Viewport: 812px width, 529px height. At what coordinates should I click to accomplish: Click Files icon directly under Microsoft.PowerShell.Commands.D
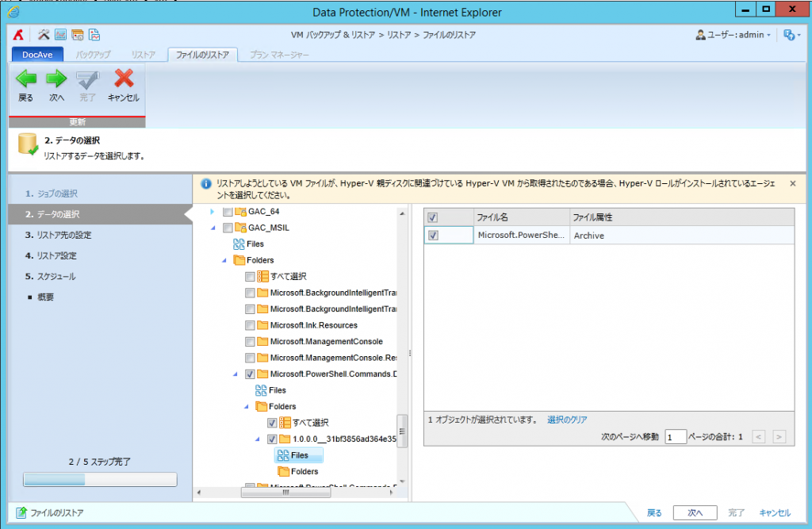pyautogui.click(x=261, y=390)
